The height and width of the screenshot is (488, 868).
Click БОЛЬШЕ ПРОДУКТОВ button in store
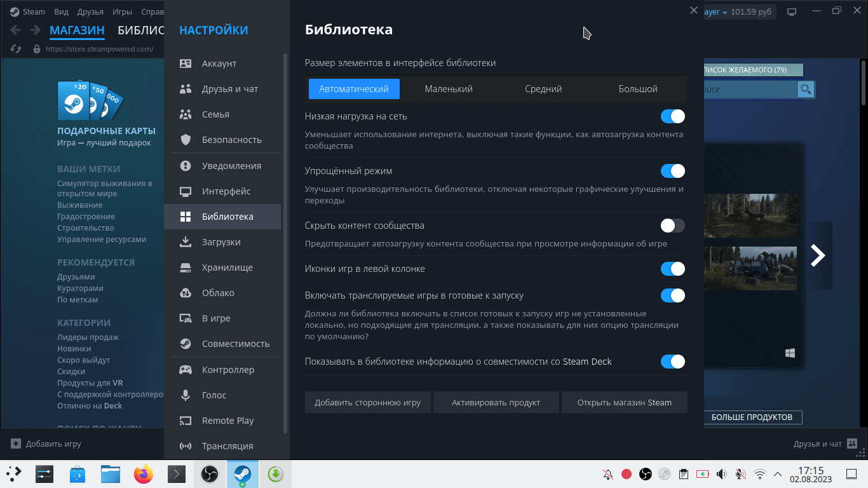pyautogui.click(x=752, y=417)
